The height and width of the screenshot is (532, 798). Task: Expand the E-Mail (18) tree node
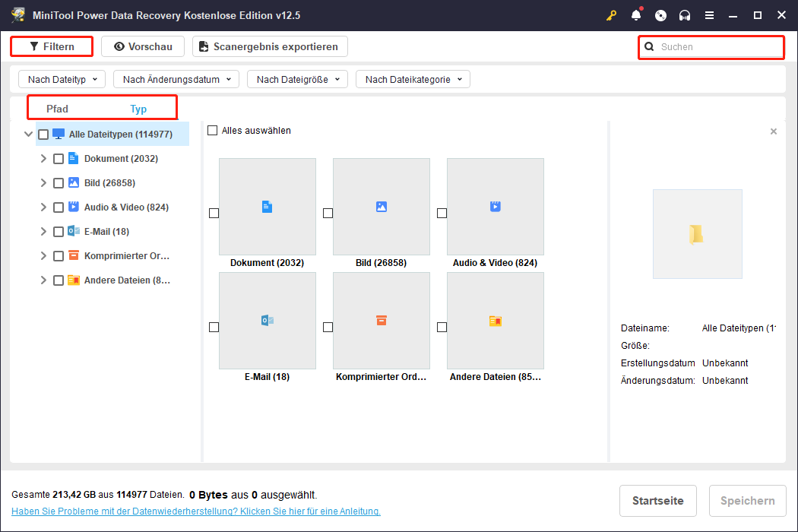click(x=43, y=232)
